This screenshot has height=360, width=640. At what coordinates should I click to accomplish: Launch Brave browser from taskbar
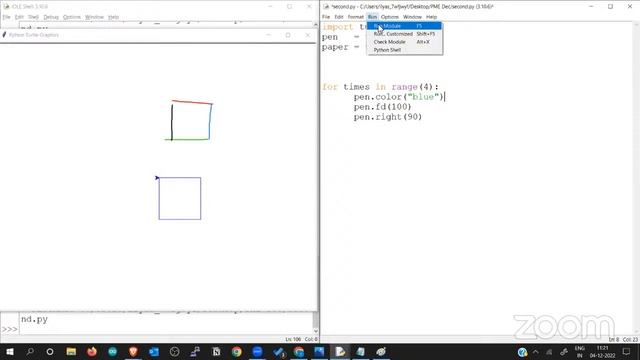pos(133,351)
